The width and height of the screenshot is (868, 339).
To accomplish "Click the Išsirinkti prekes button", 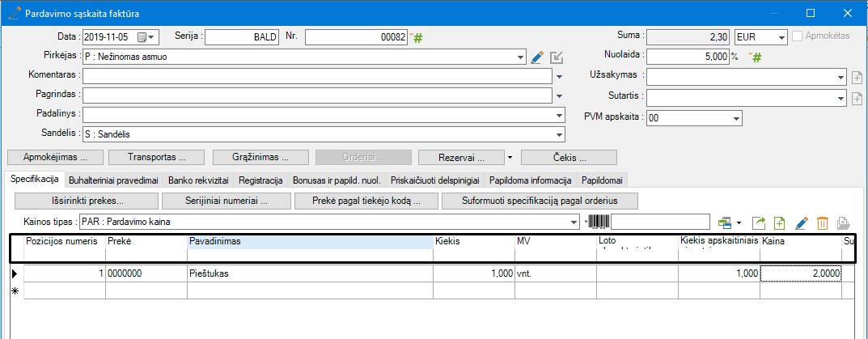I will (85, 200).
